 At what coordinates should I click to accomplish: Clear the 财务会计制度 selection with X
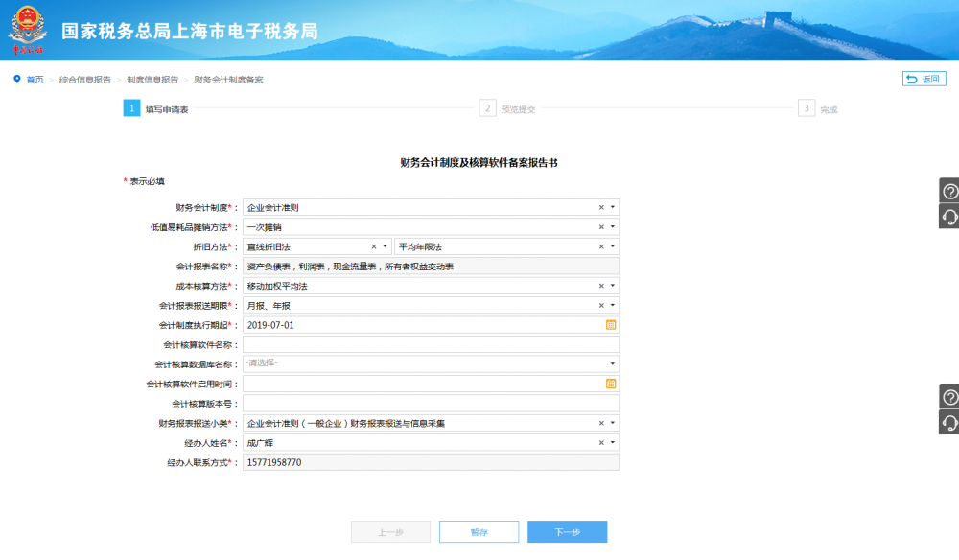(x=601, y=207)
